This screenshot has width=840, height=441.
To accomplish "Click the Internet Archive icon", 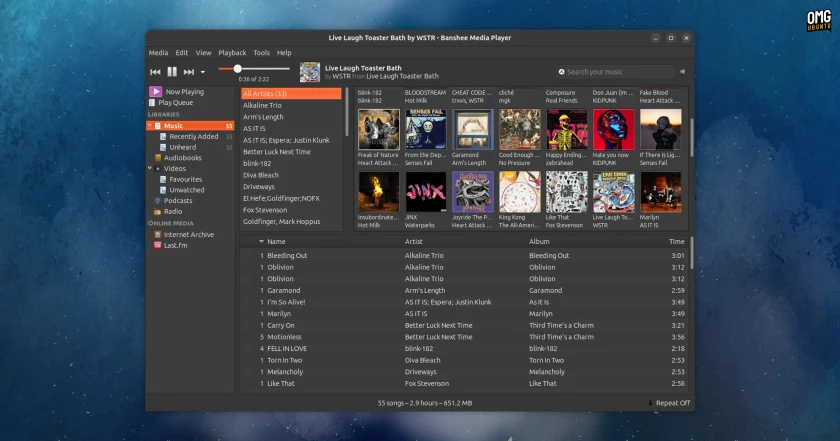I will pos(158,234).
